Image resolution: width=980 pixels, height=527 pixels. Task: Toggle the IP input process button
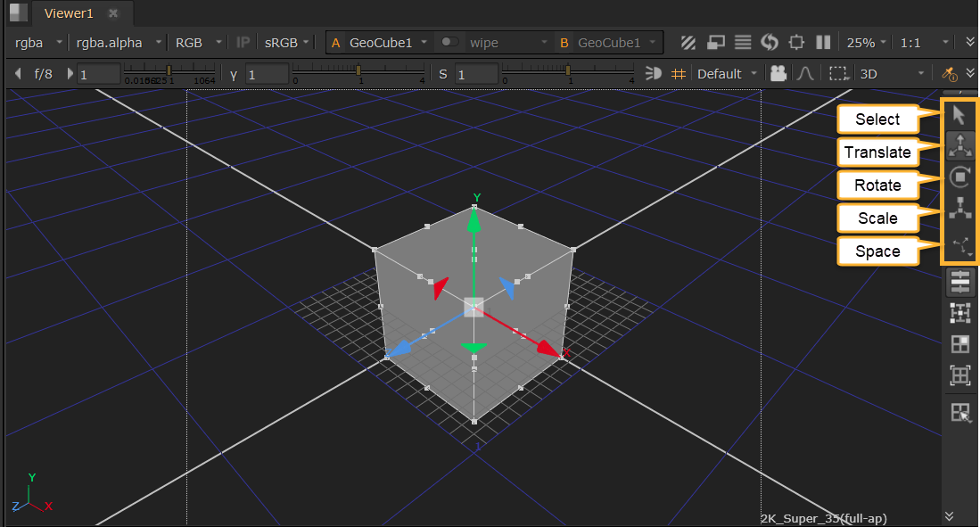pos(243,42)
